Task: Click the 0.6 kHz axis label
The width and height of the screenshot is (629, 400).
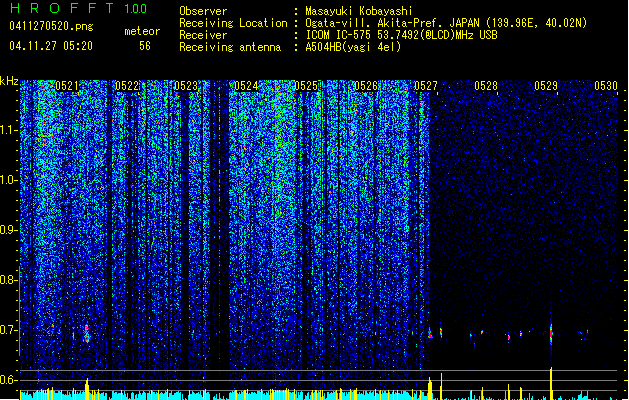Action: click(8, 380)
